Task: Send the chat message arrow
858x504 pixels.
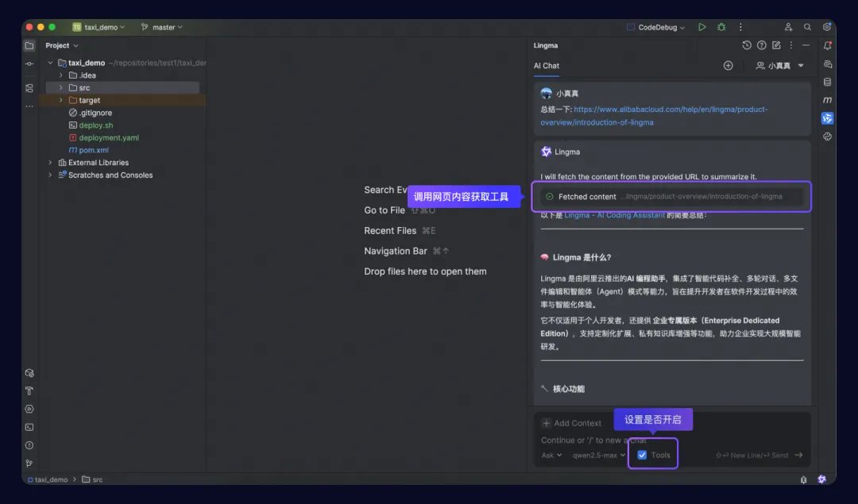Action: tap(798, 455)
